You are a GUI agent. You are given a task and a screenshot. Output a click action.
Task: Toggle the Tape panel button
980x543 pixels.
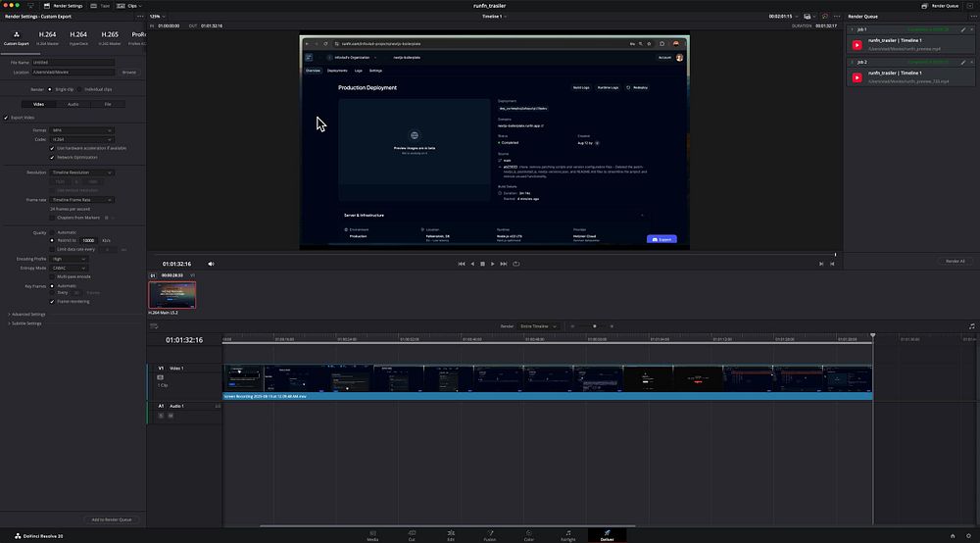(x=100, y=6)
